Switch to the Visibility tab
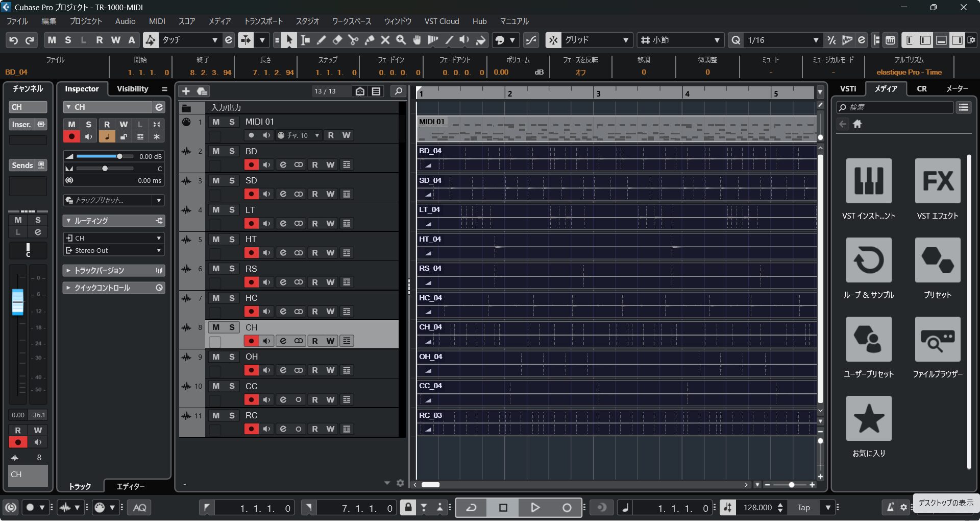 click(x=132, y=89)
